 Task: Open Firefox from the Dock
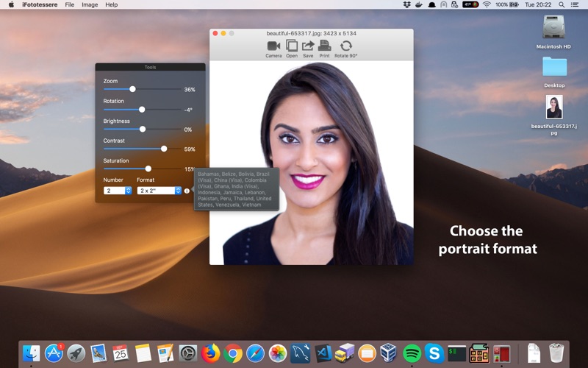tap(210, 353)
